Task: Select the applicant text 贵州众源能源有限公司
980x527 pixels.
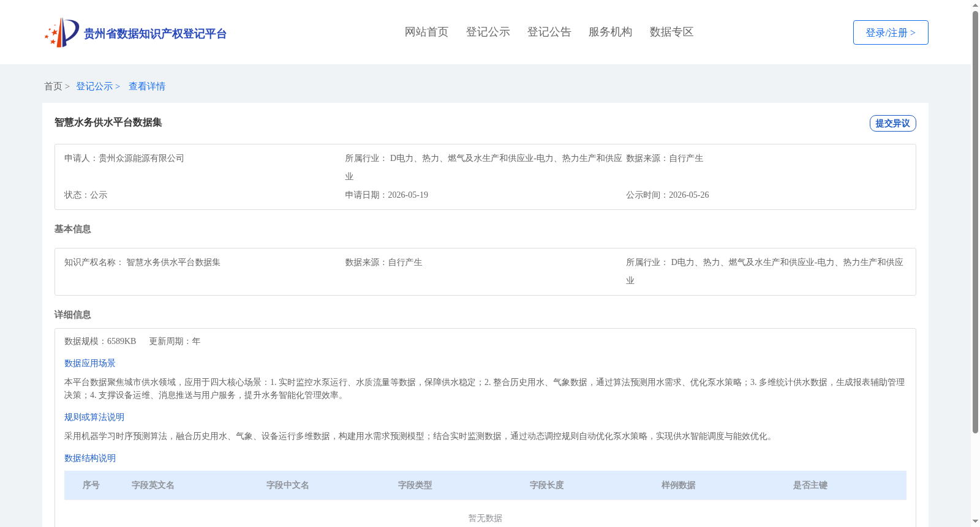Action: coord(141,158)
